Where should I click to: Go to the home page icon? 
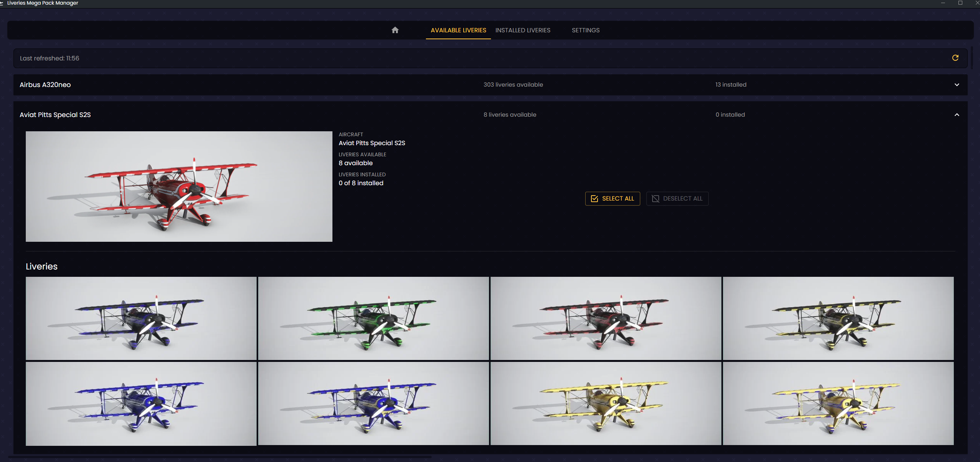(395, 30)
